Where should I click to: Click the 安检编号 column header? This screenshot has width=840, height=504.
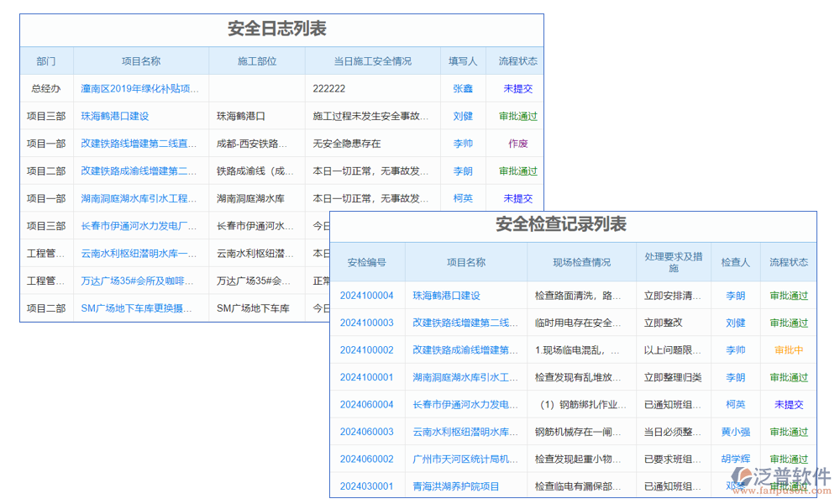pos(366,261)
